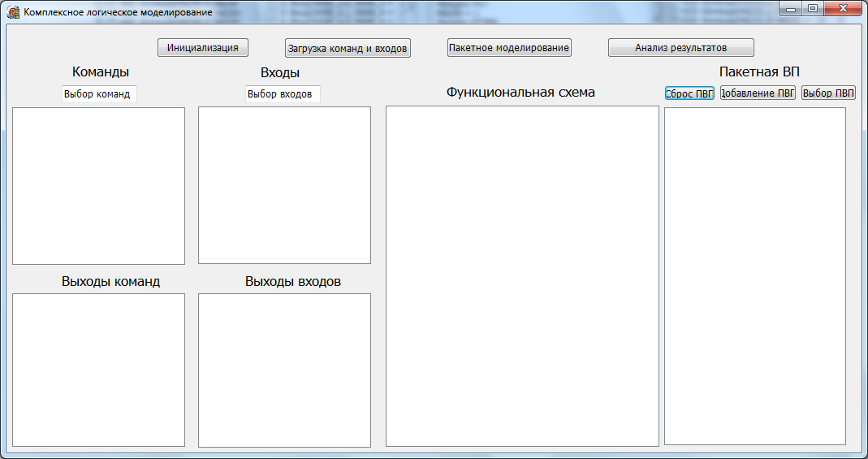Screen dimensions: 868x459
Task: Open the Выбор команд selector
Action: click(99, 94)
